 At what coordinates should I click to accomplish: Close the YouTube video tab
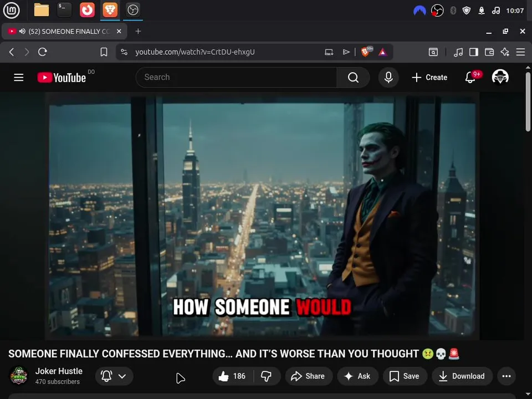(x=119, y=31)
